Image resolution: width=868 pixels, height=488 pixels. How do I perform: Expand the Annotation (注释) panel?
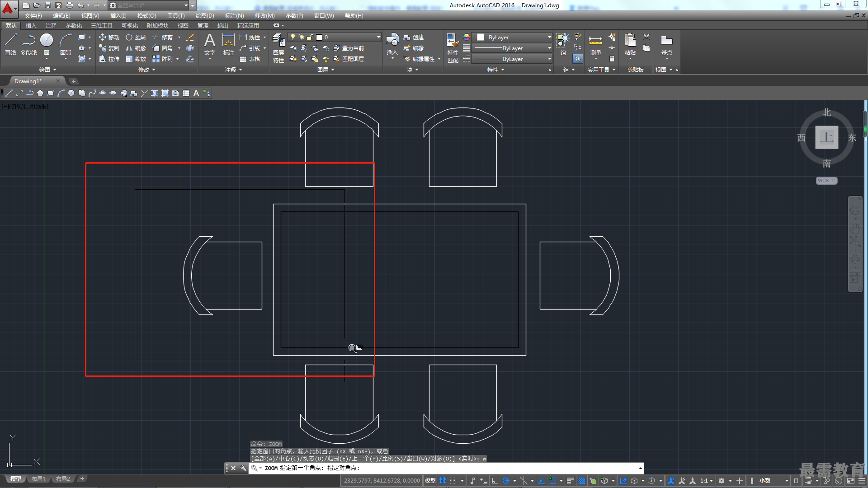233,70
